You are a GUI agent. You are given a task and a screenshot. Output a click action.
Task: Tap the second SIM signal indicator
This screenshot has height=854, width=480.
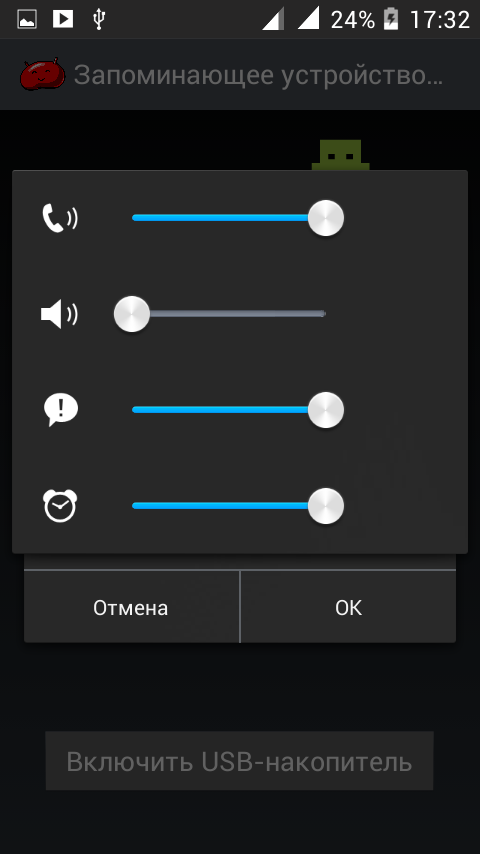[x=308, y=20]
